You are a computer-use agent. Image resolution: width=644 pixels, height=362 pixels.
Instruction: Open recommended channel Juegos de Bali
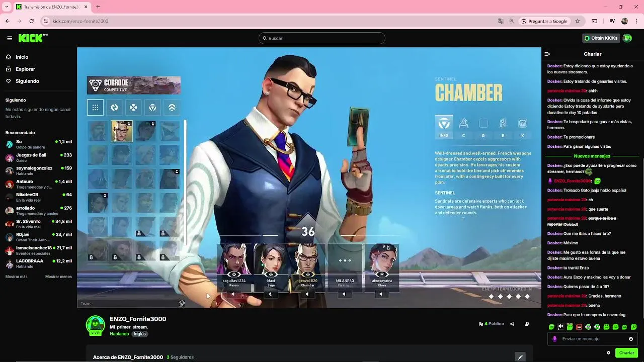coord(38,157)
